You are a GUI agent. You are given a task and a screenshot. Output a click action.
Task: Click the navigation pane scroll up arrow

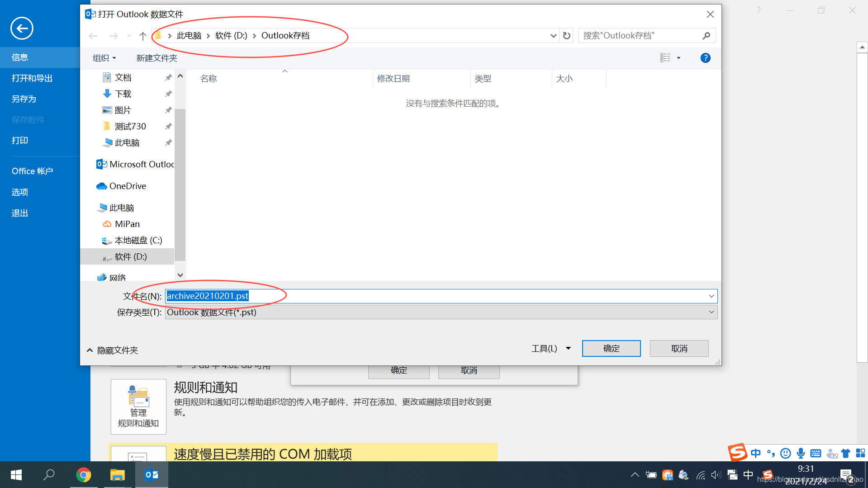[x=180, y=76]
